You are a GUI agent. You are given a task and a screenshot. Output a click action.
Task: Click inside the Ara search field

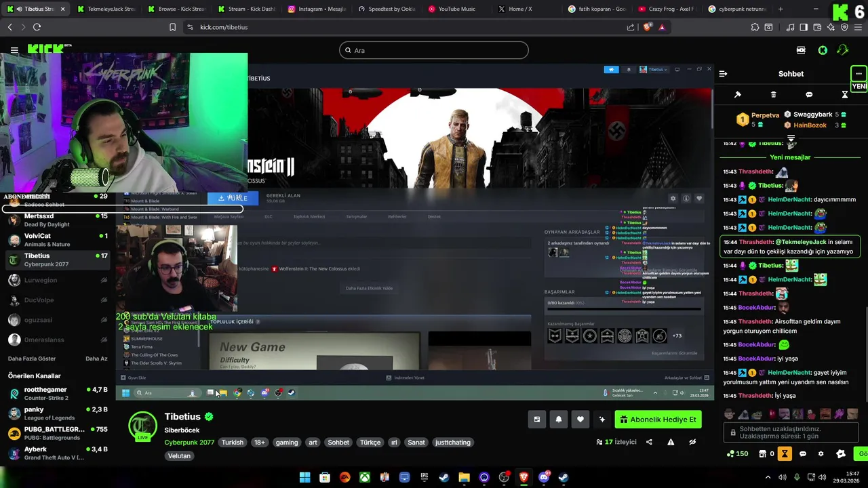[434, 50]
